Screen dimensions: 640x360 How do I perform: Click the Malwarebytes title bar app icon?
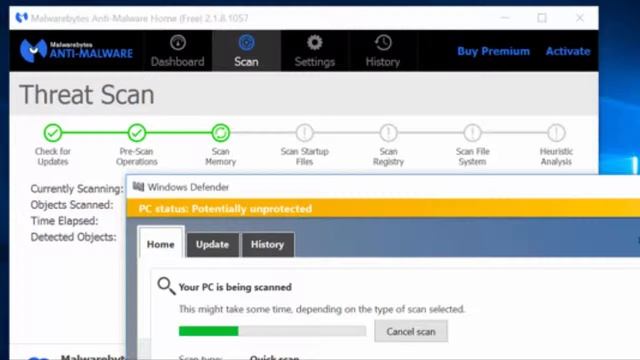click(21, 18)
